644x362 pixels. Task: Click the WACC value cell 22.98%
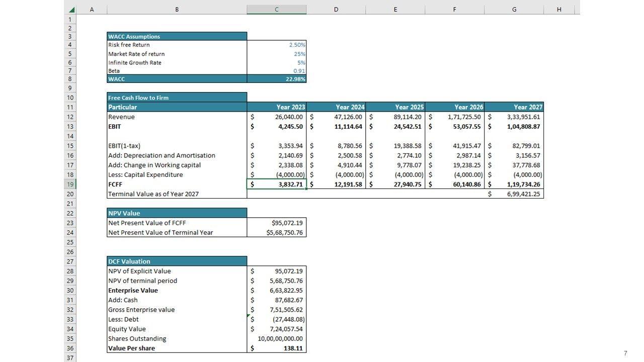tap(276, 79)
